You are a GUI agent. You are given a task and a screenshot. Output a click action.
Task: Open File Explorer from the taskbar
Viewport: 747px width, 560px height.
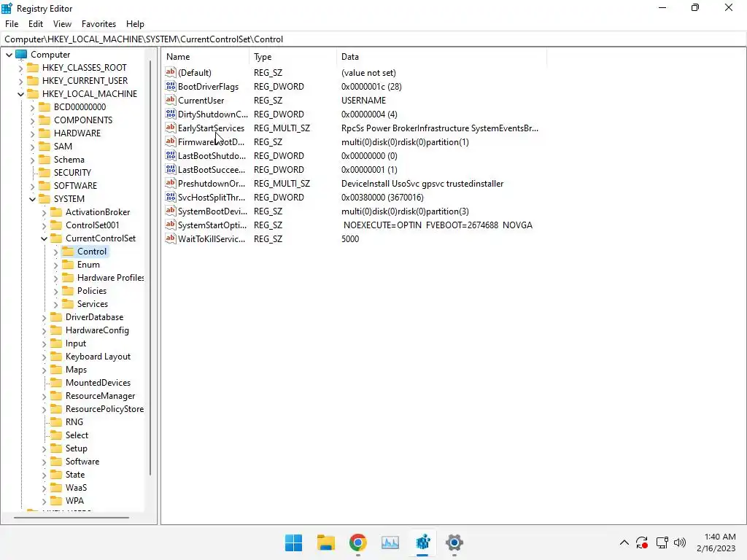(326, 542)
